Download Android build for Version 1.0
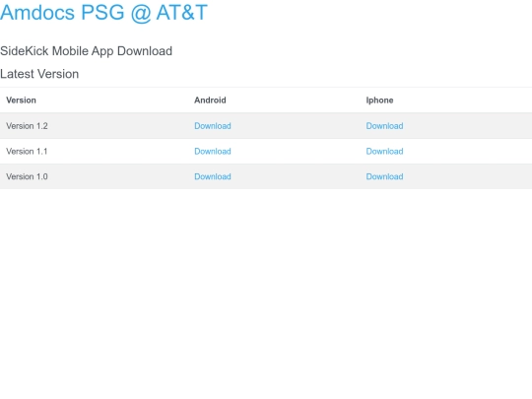Image resolution: width=532 pixels, height=399 pixels. (213, 176)
